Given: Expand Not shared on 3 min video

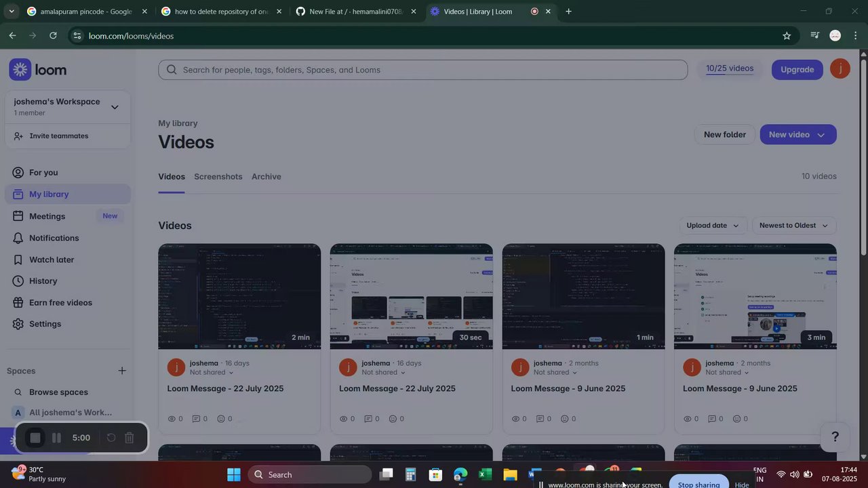Looking at the screenshot, I should pyautogui.click(x=728, y=372).
